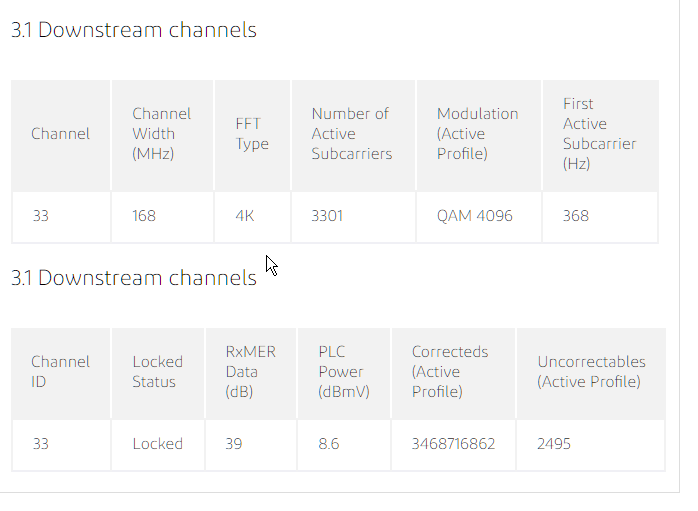Click the 3301 active subcarriers value
The image size is (698, 511).
tap(327, 216)
